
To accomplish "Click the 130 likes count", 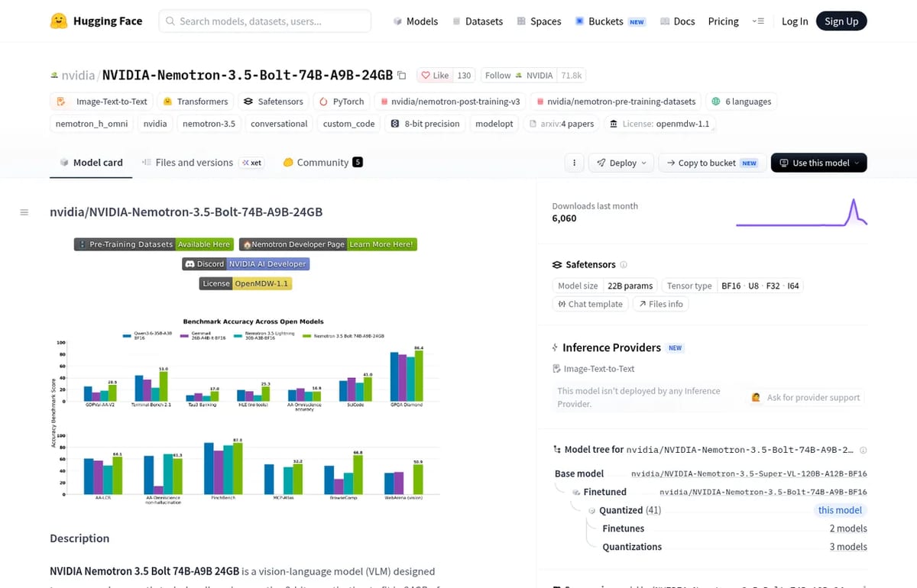I will (465, 76).
